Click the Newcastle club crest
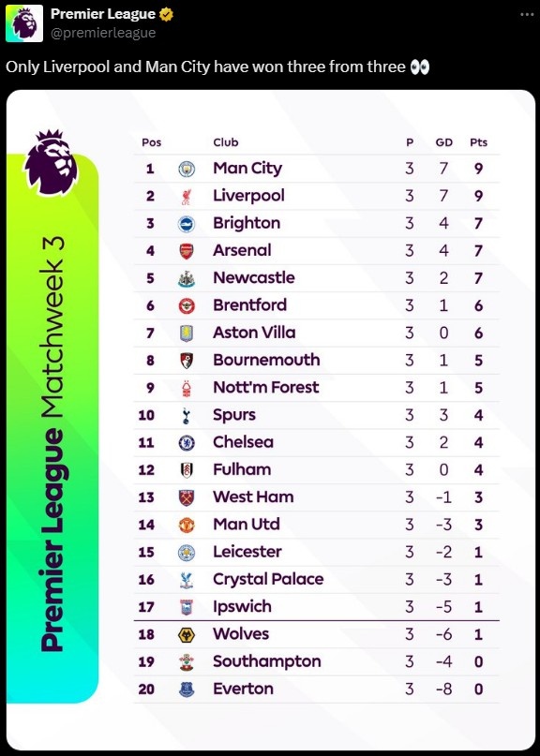 pos(187,278)
